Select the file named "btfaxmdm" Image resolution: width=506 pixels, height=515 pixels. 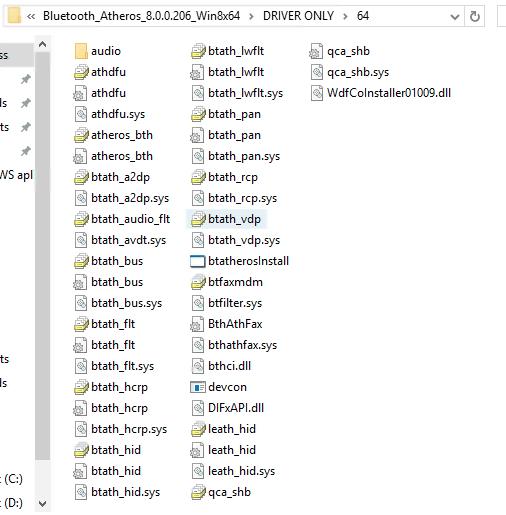pos(235,282)
